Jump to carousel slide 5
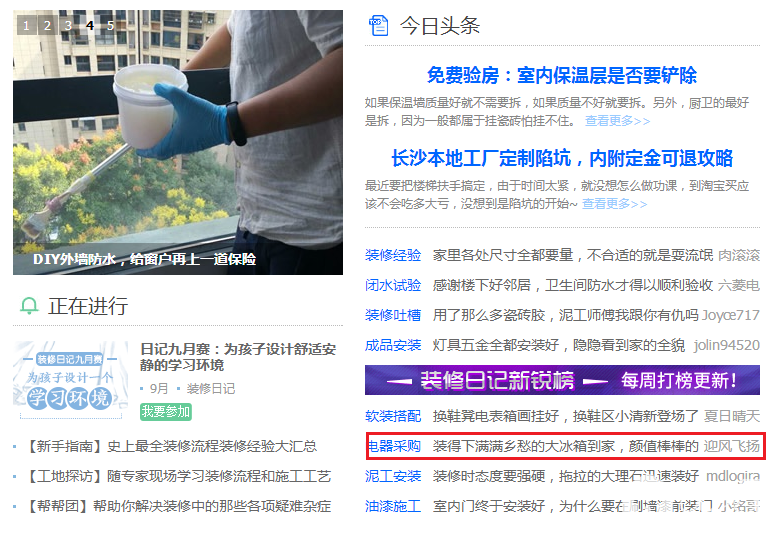Image resolution: width=777 pixels, height=535 pixels. point(111,25)
